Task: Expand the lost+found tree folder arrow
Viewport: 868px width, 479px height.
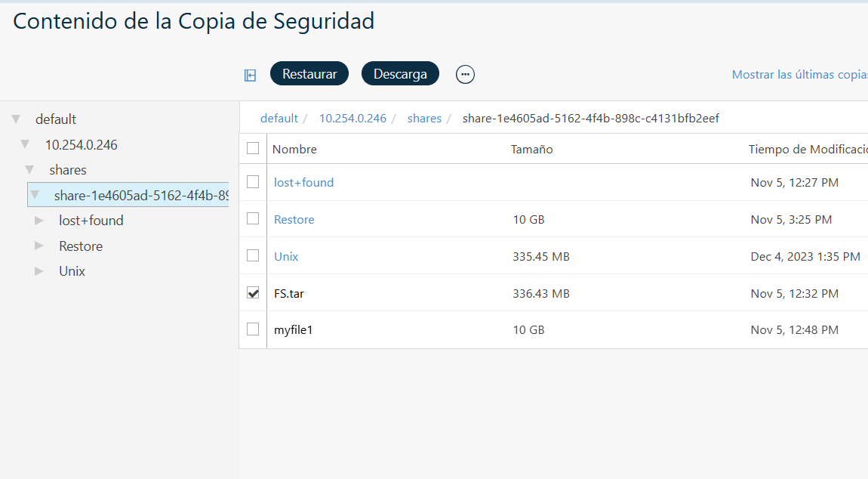Action: point(39,221)
